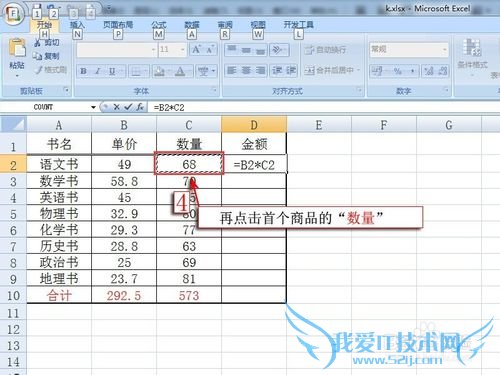Switch to the 公式 (Formulas) tab

[159, 25]
